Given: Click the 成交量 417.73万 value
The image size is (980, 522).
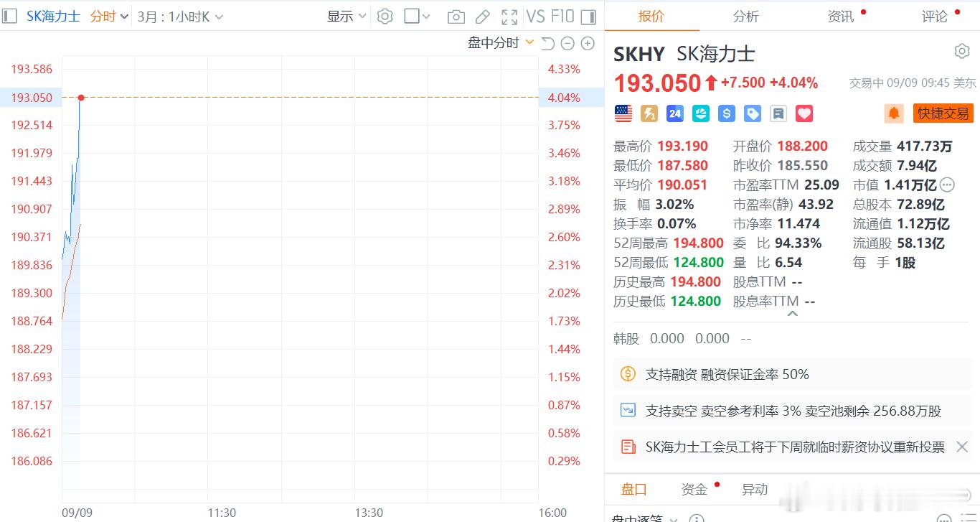Looking at the screenshot, I should tap(925, 146).
